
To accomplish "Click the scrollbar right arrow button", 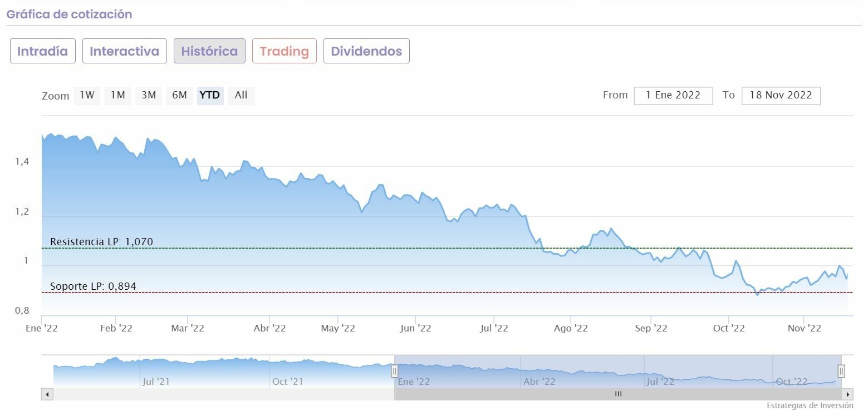I will pyautogui.click(x=848, y=394).
